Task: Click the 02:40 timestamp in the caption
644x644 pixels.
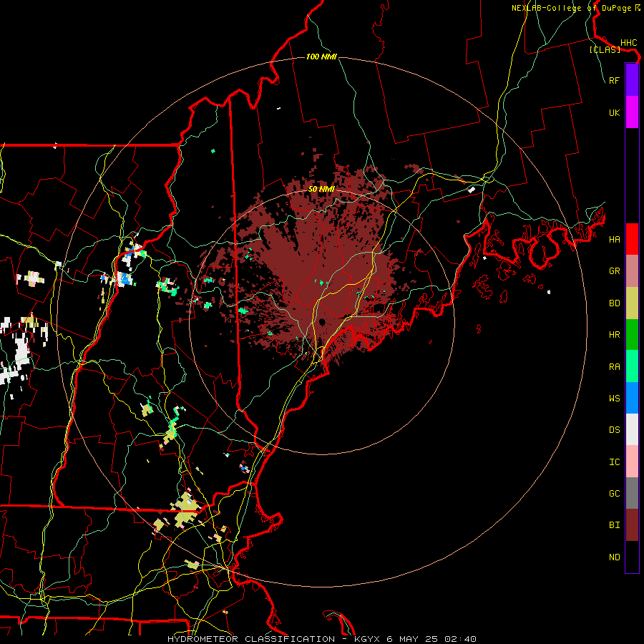Action: point(461,639)
